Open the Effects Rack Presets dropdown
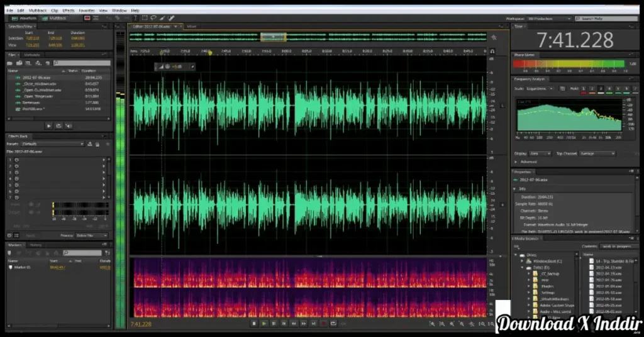 [53, 144]
